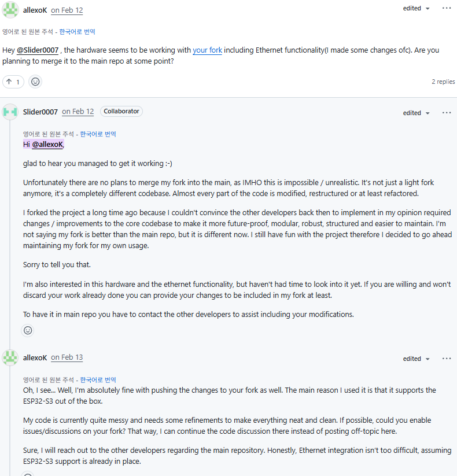Expand edited history on Slider0007's comment

416,113
